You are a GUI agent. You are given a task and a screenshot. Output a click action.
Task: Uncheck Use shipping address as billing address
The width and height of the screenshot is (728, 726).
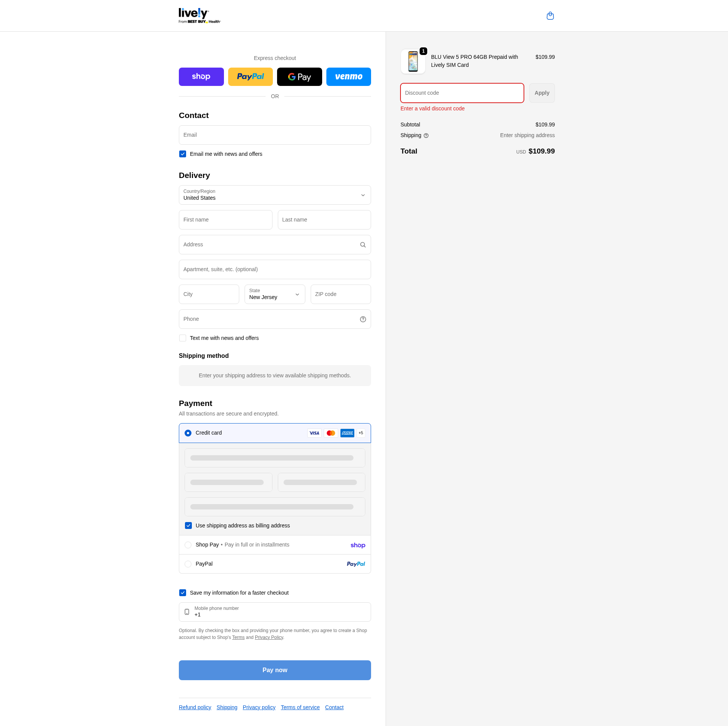188,526
